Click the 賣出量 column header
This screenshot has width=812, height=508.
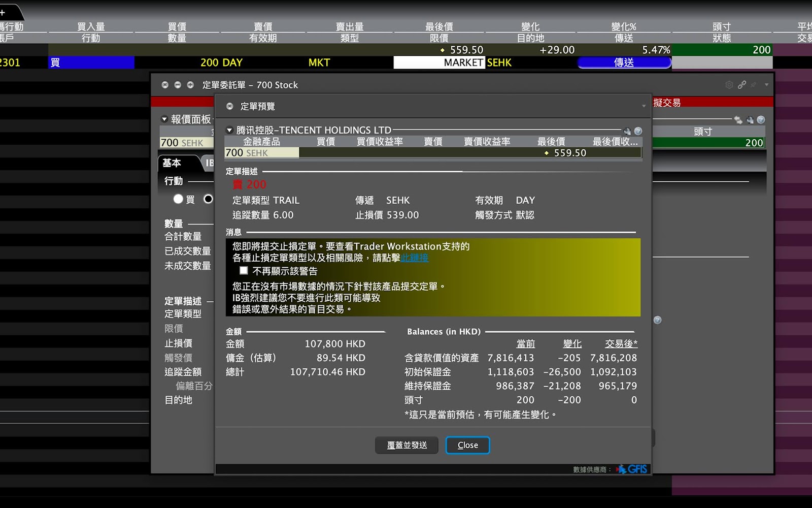350,26
